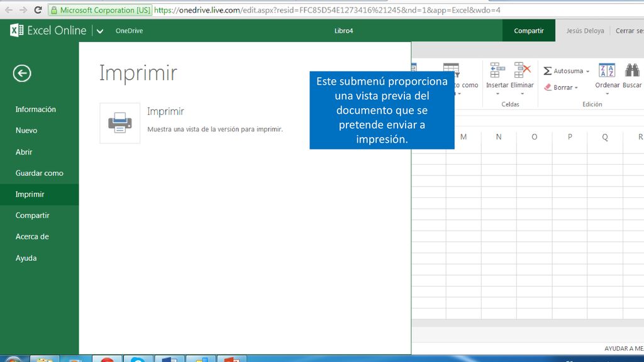This screenshot has height=362, width=644.
Task: Select Guardar como in the side menu
Action: click(x=40, y=173)
